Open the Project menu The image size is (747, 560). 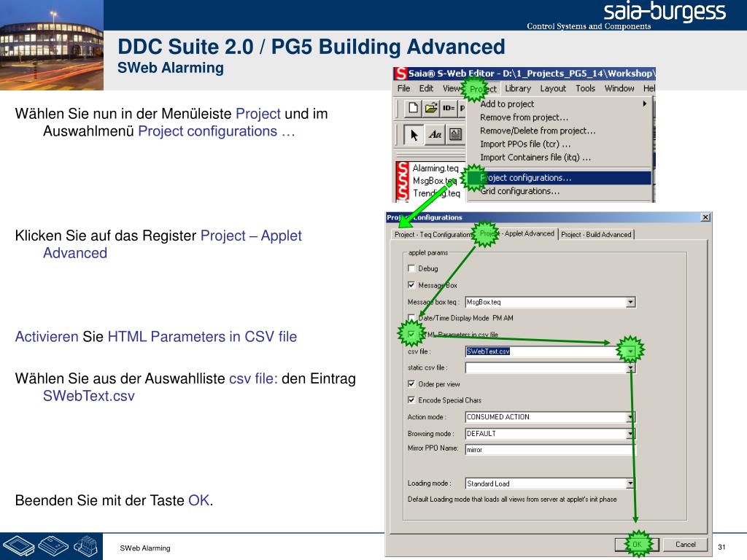483,88
